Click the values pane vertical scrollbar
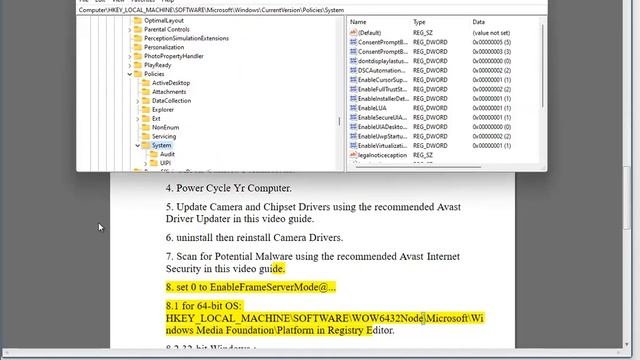This screenshot has width=640, height=360. tap(542, 66)
